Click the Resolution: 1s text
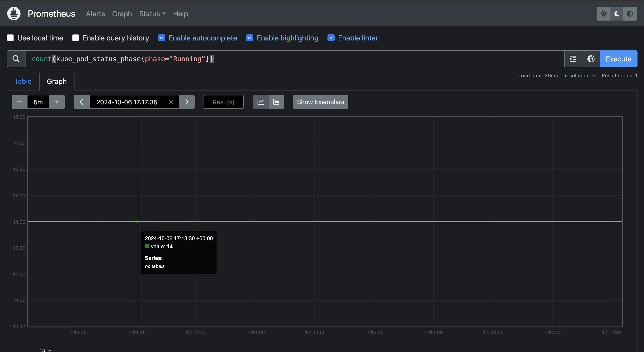The image size is (644, 352). click(x=580, y=76)
